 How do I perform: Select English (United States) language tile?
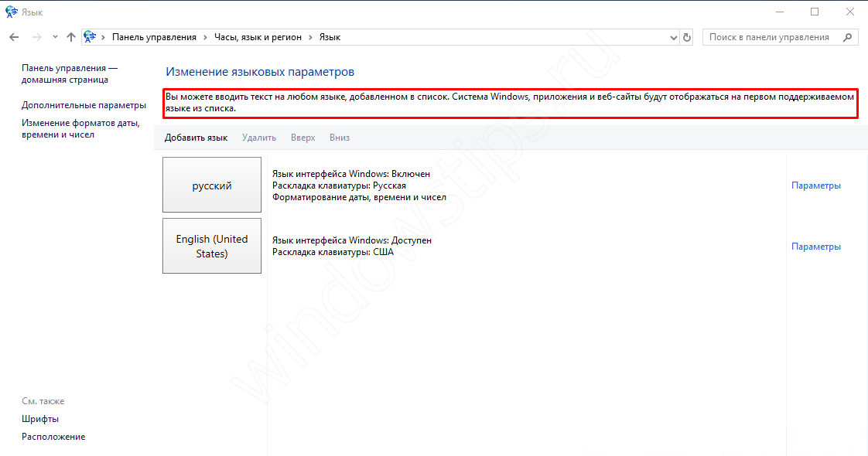pyautogui.click(x=212, y=246)
